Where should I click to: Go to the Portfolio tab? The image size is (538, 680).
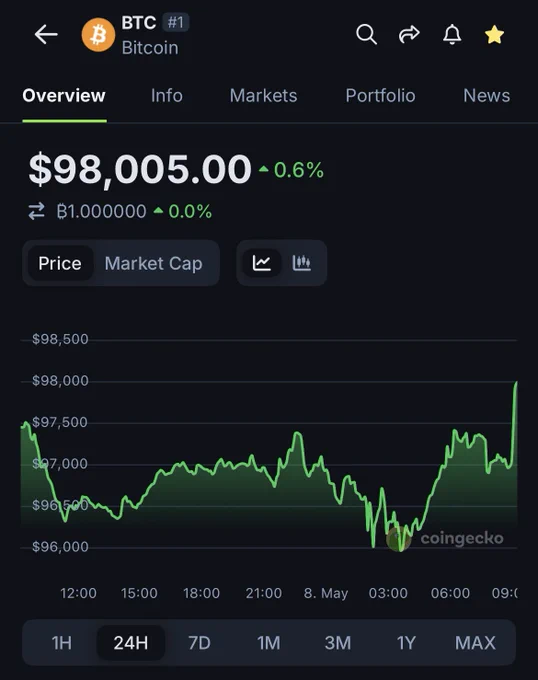380,95
